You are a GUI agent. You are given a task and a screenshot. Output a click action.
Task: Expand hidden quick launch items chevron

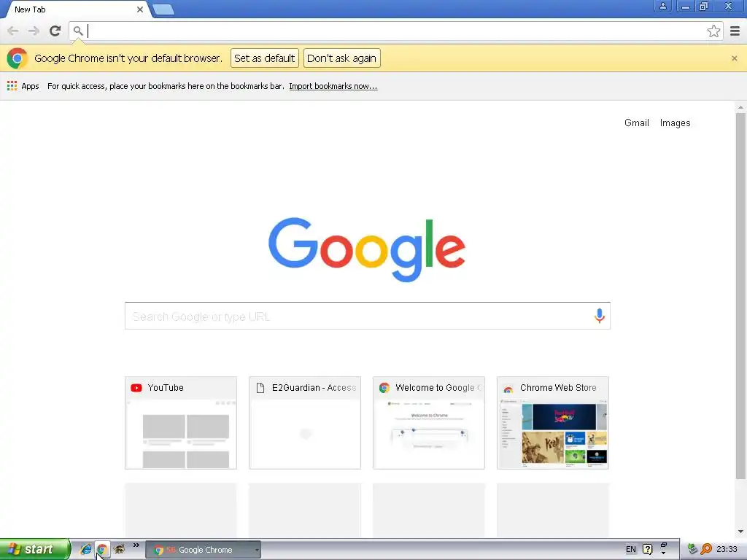(136, 545)
